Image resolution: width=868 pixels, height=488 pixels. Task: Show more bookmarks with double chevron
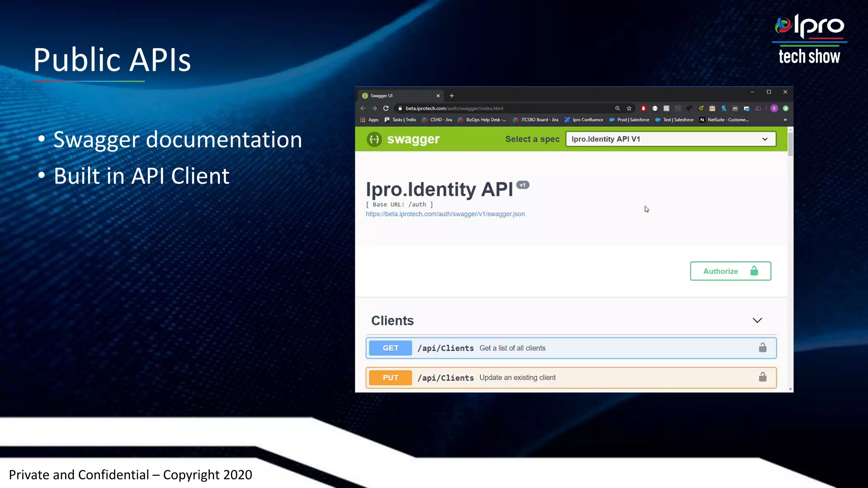point(785,120)
